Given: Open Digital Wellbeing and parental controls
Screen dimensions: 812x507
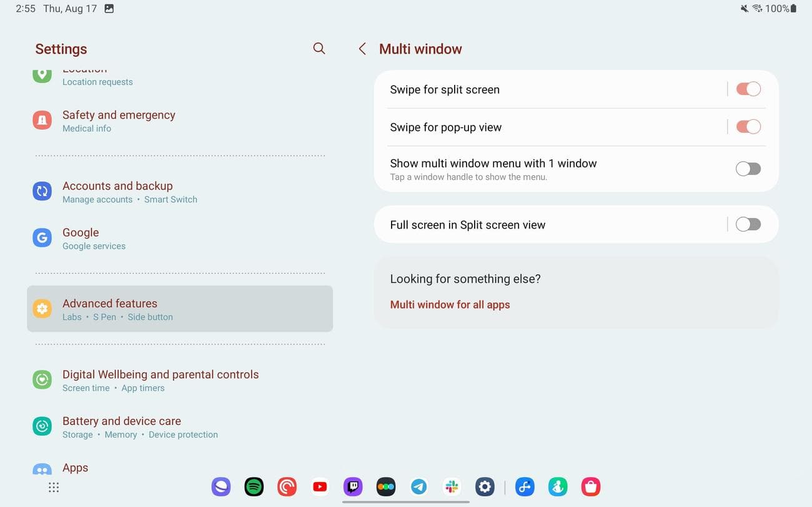Looking at the screenshot, I should (180, 380).
